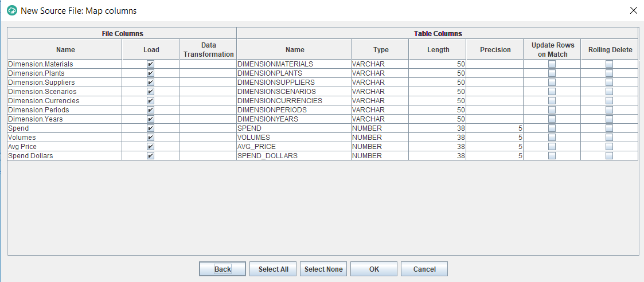
Task: Uncheck Load for Dimension.Materials row
Action: 150,64
